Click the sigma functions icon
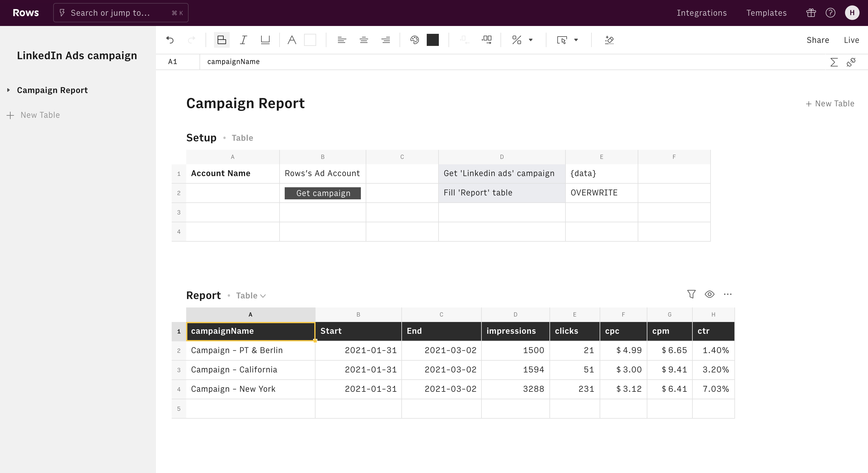This screenshot has height=473, width=868. [x=834, y=62]
